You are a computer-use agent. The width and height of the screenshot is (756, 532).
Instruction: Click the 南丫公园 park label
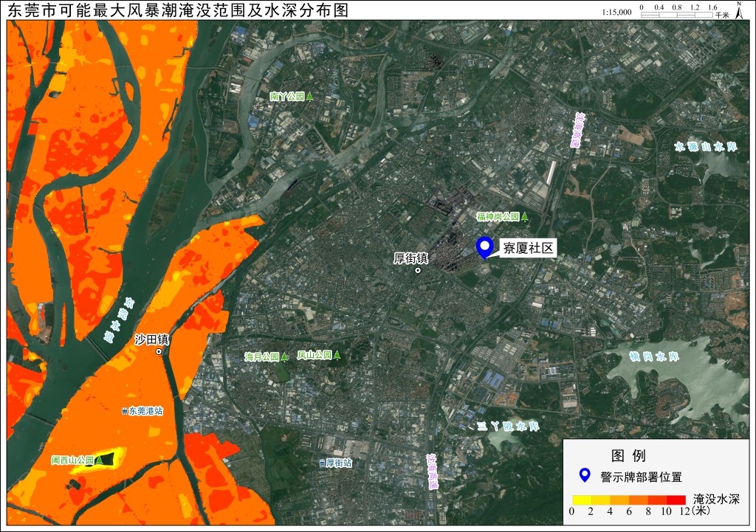[287, 97]
